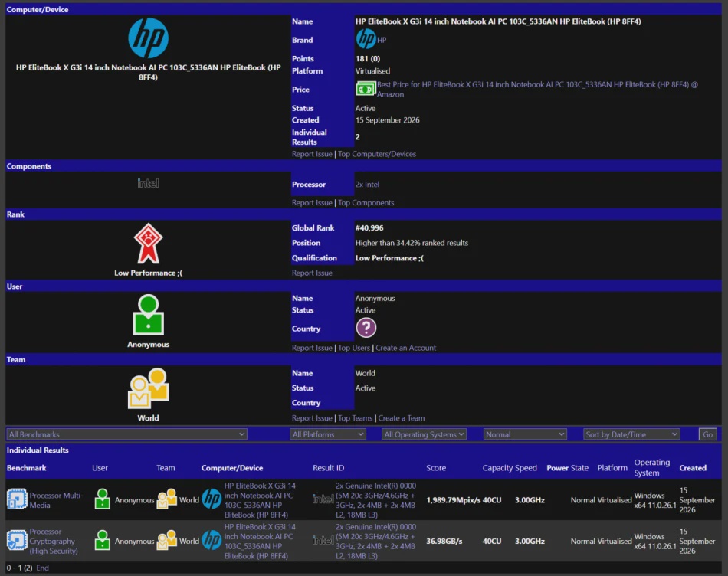This screenshot has width=728, height=576.
Task: Open 2x Genuine Intel result ID in Multi-Media row
Action: (375, 500)
